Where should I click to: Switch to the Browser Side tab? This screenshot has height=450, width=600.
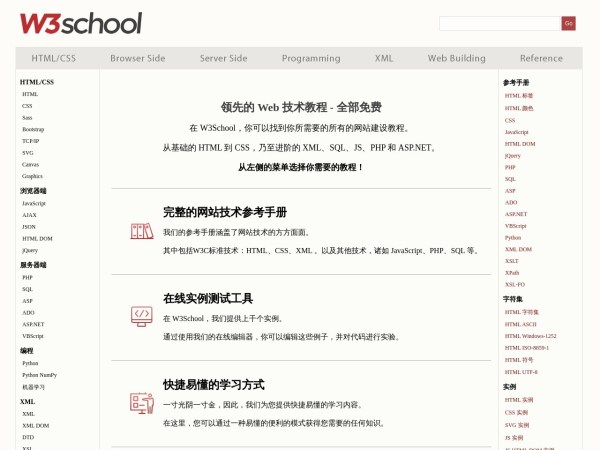[137, 58]
